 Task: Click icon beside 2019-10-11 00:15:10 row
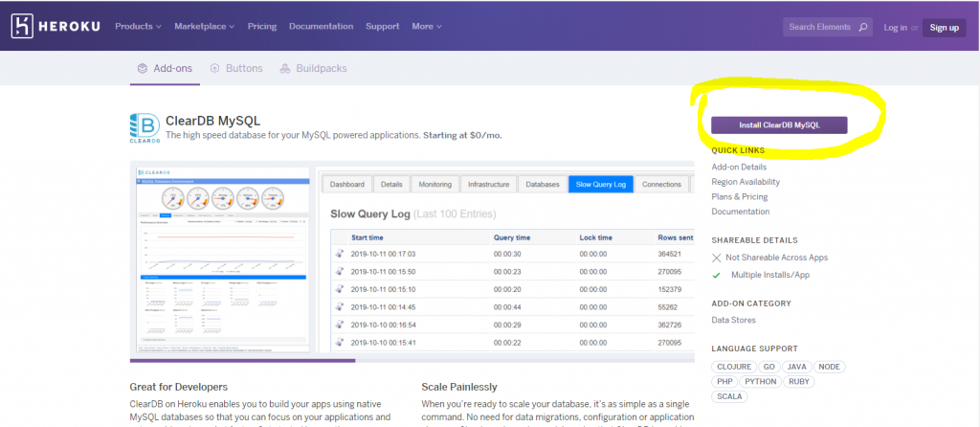coord(340,289)
